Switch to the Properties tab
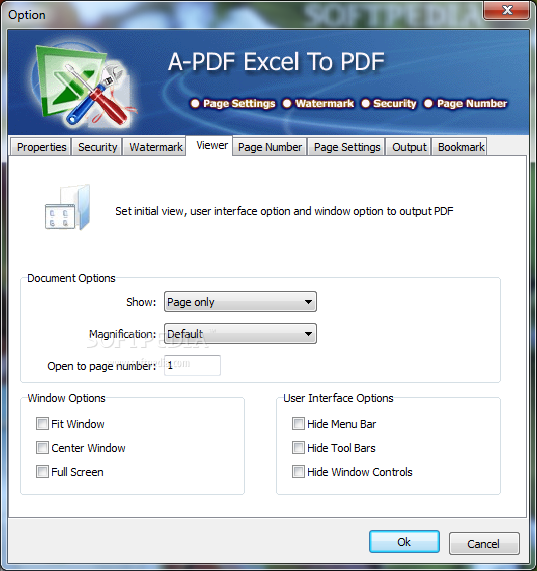This screenshot has width=537, height=571. click(x=41, y=147)
